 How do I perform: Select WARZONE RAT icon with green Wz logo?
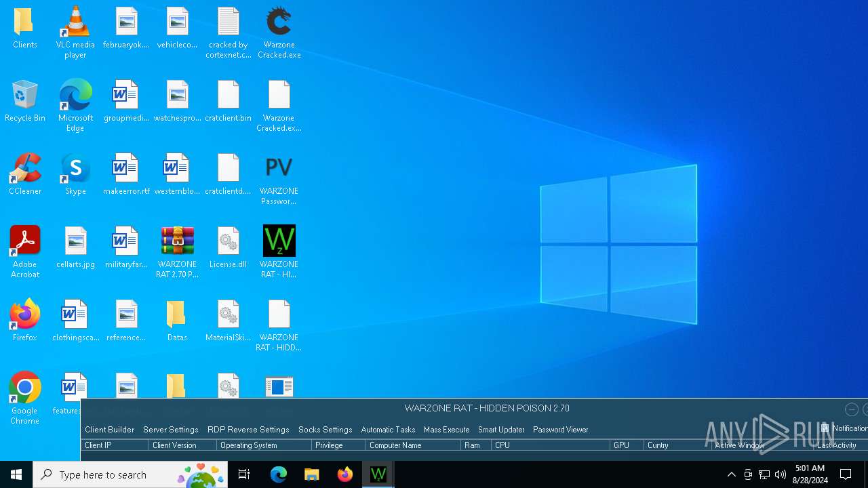pyautogui.click(x=279, y=252)
